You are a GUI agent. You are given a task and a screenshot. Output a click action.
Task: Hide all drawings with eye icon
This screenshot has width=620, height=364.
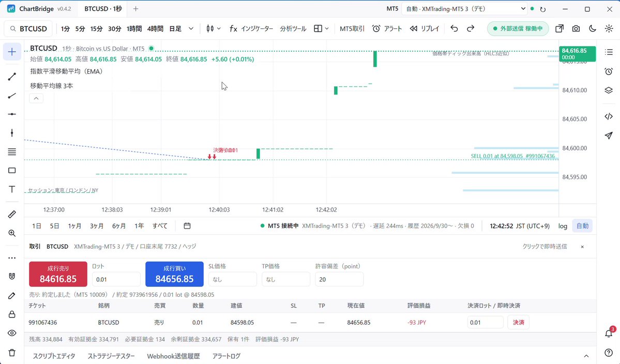(x=12, y=333)
